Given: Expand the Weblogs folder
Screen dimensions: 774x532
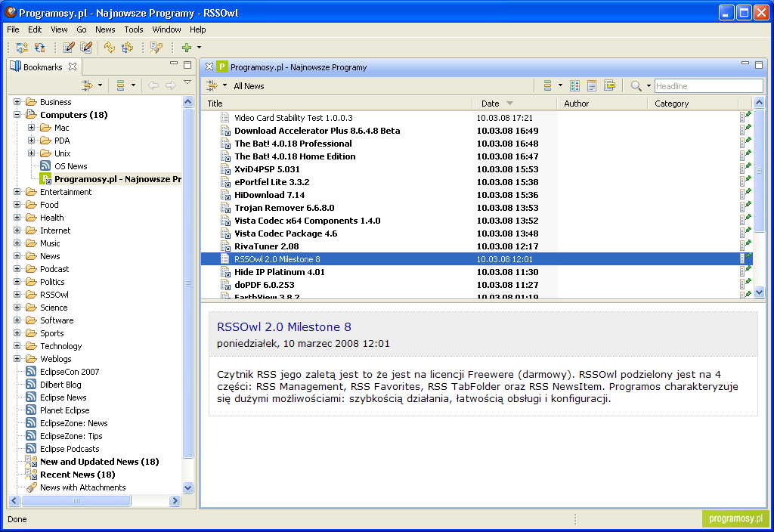Looking at the screenshot, I should coord(17,358).
